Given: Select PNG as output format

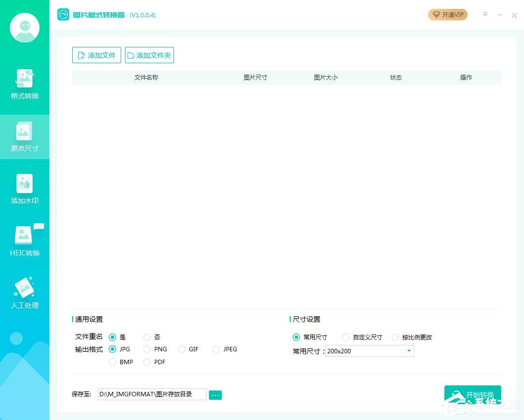Looking at the screenshot, I should (147, 349).
